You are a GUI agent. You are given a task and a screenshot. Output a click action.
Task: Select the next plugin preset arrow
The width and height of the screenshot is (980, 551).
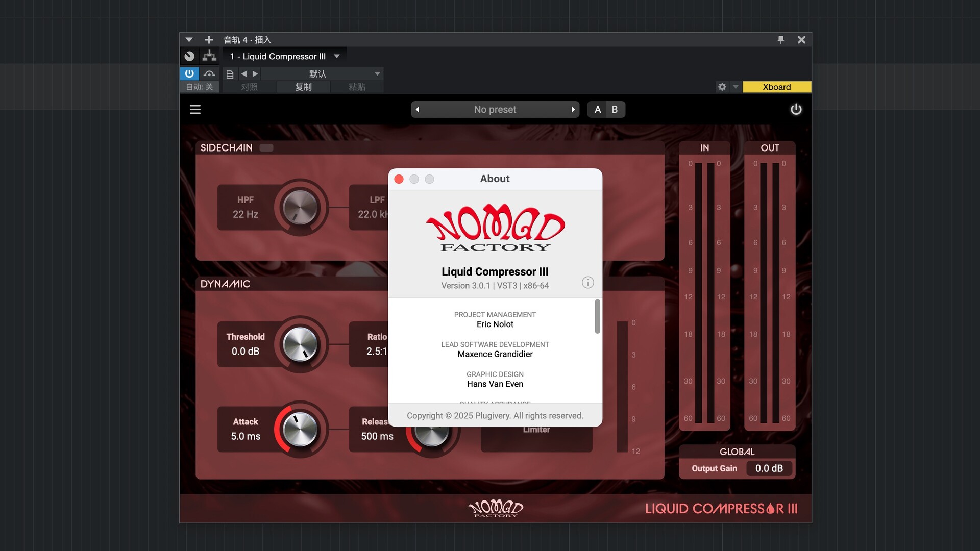click(x=573, y=109)
